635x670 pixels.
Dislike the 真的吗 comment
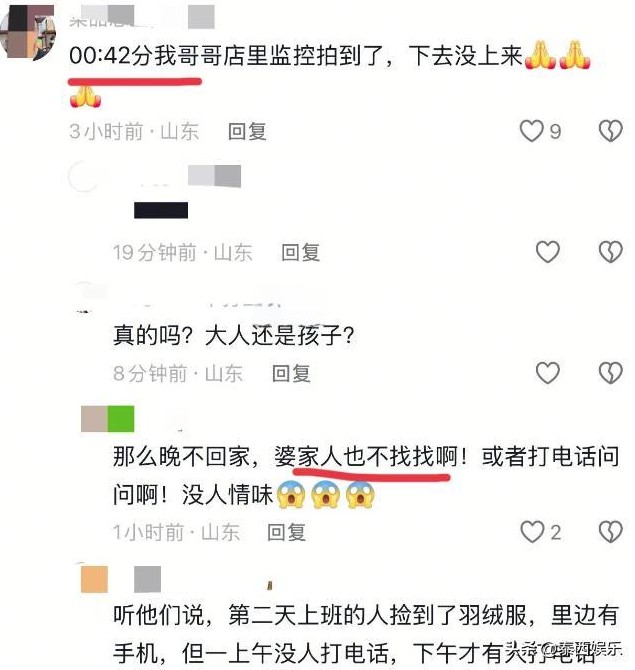(610, 373)
